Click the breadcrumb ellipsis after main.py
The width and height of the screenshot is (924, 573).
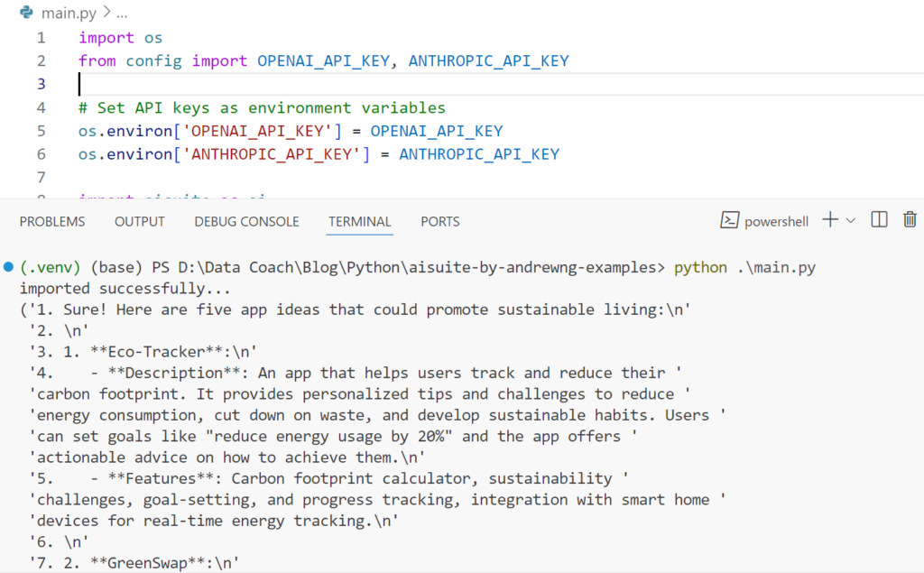point(122,13)
